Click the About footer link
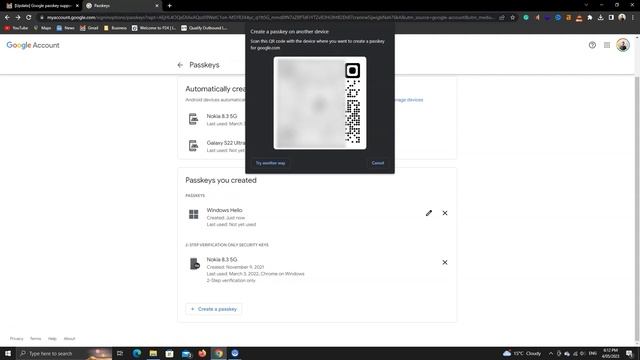This screenshot has width=640, height=360. tap(69, 338)
